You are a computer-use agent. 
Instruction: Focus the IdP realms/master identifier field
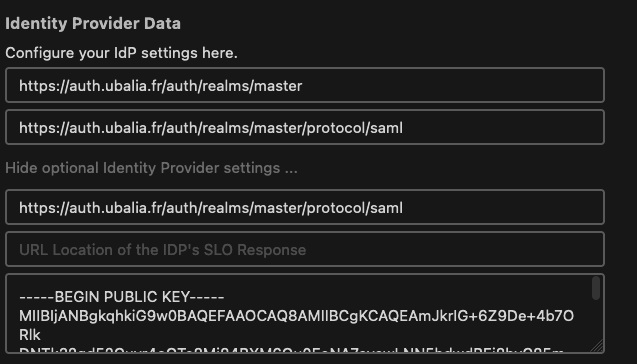point(305,85)
